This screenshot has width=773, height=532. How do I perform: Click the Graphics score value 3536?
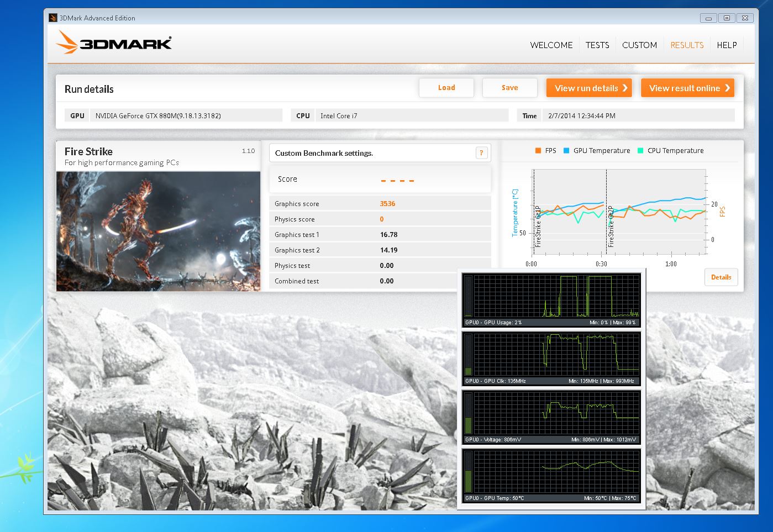[x=387, y=204]
